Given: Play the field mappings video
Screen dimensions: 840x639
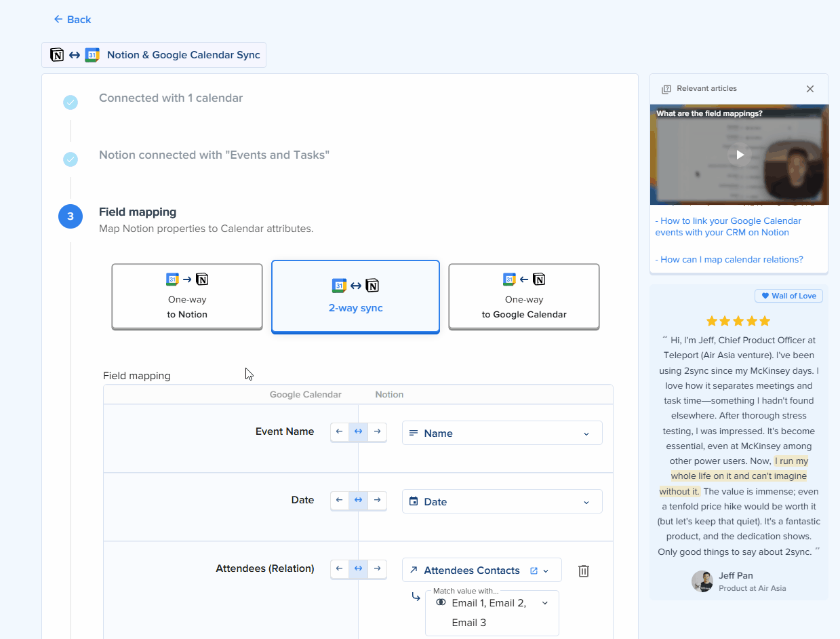Looking at the screenshot, I should [x=740, y=155].
